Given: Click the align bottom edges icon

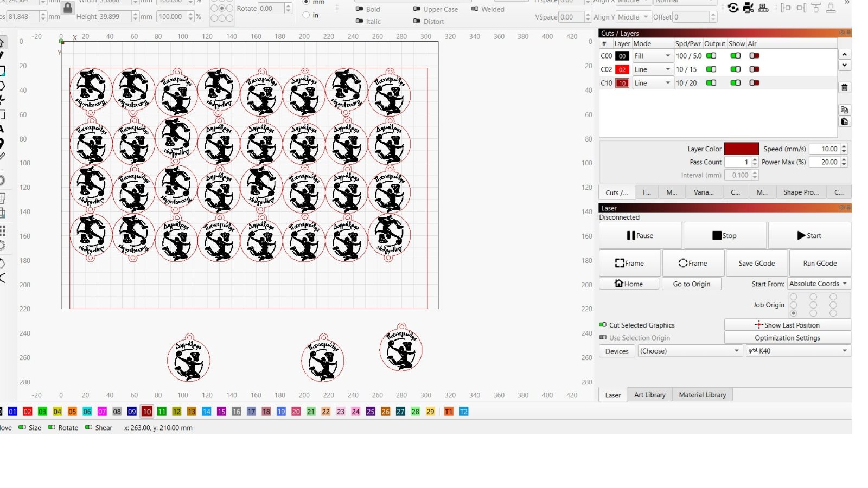Looking at the screenshot, I should tap(831, 8).
